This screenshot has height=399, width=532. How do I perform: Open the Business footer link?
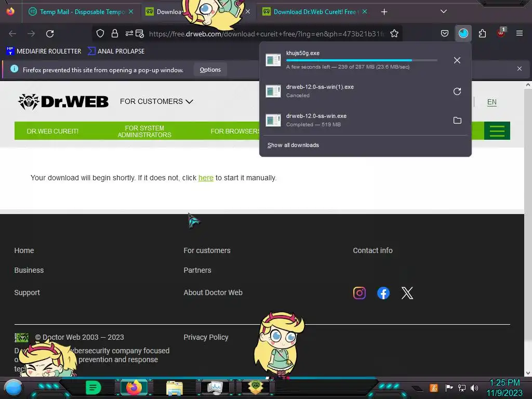29,270
